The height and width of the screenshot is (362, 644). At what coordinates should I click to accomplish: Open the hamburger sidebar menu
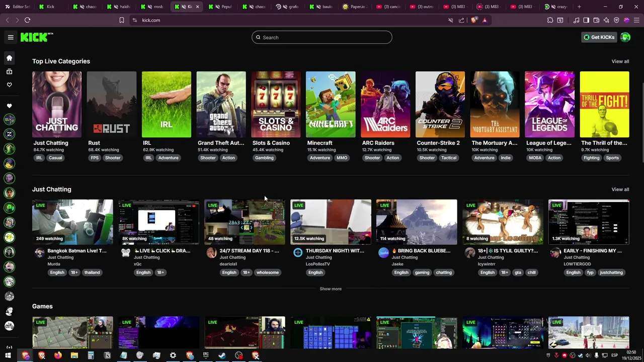11,37
